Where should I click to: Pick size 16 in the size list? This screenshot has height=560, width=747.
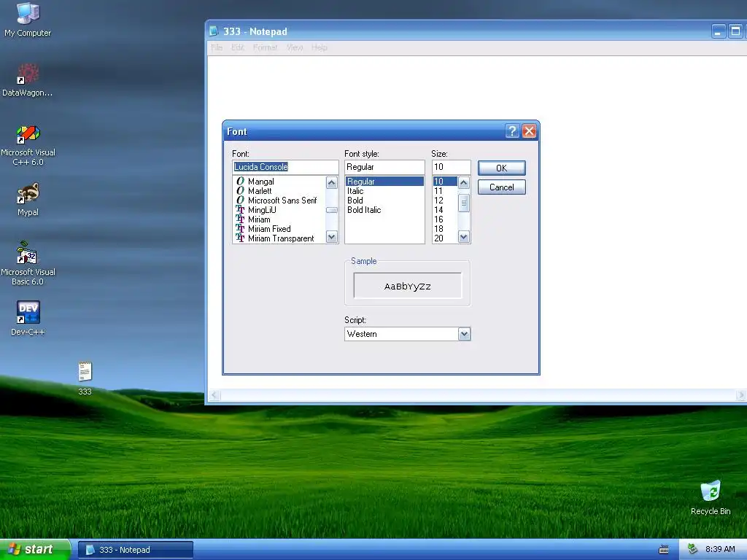click(x=445, y=219)
